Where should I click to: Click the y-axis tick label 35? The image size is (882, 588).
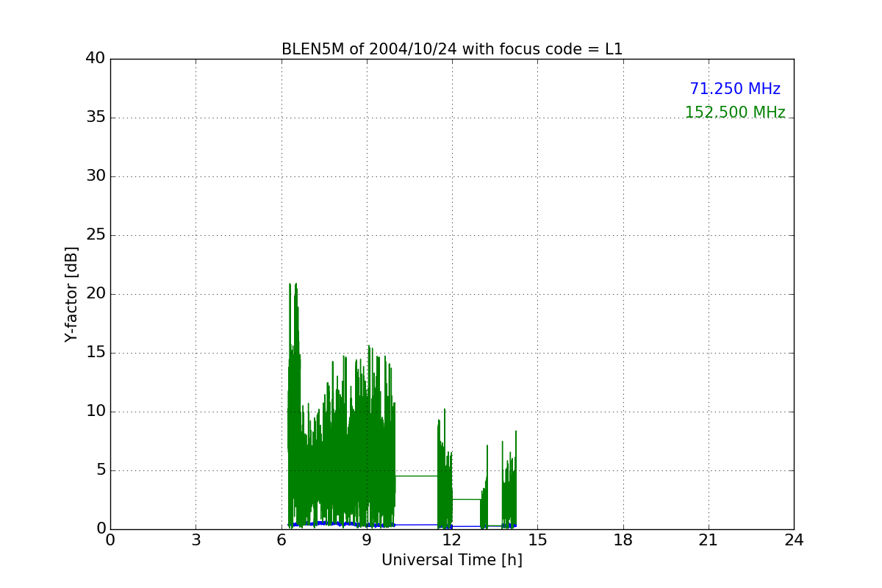tap(95, 118)
